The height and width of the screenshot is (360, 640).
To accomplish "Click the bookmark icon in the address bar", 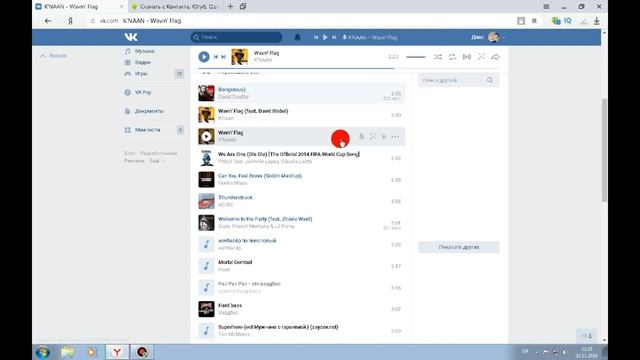I will pyautogui.click(x=534, y=21).
